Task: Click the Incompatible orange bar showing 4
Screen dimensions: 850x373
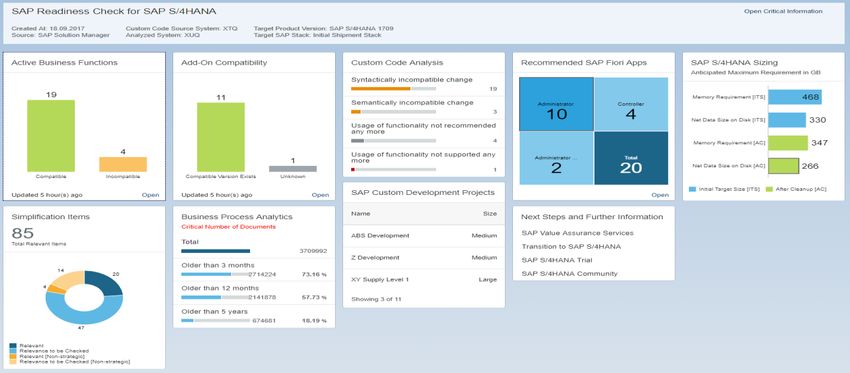Action: (x=123, y=164)
